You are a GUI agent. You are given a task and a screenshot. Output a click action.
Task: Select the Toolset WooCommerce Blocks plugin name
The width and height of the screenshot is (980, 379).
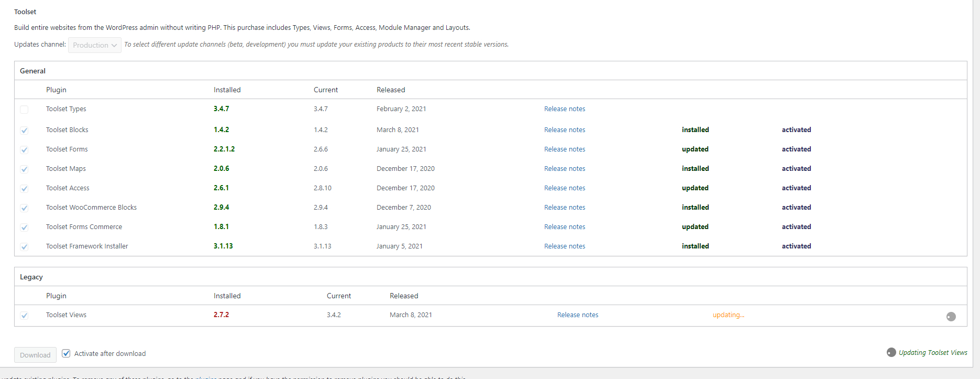click(x=91, y=208)
